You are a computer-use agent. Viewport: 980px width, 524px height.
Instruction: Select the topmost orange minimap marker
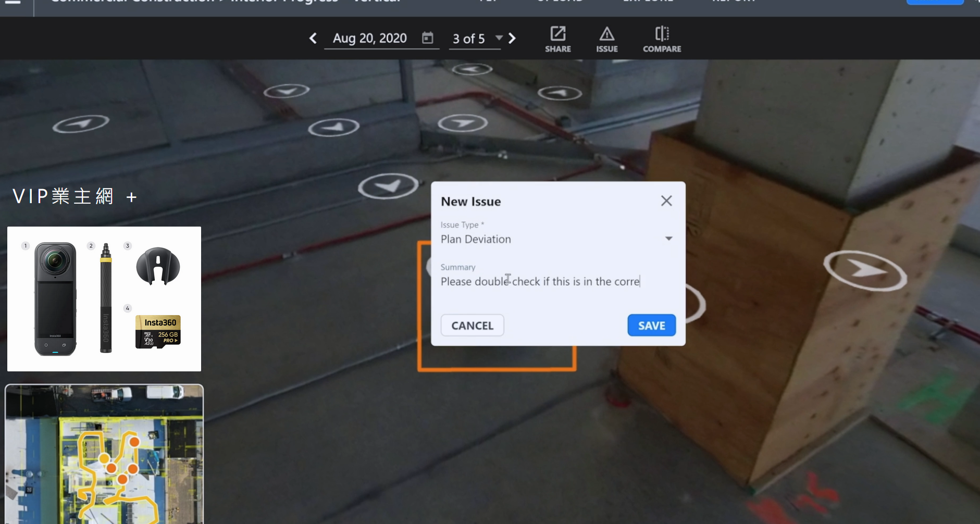134,442
